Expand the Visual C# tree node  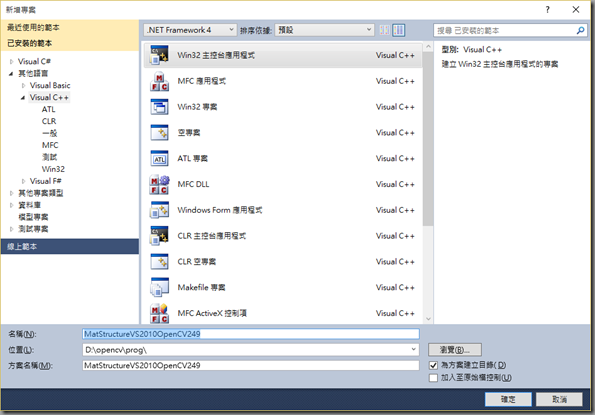(11, 61)
